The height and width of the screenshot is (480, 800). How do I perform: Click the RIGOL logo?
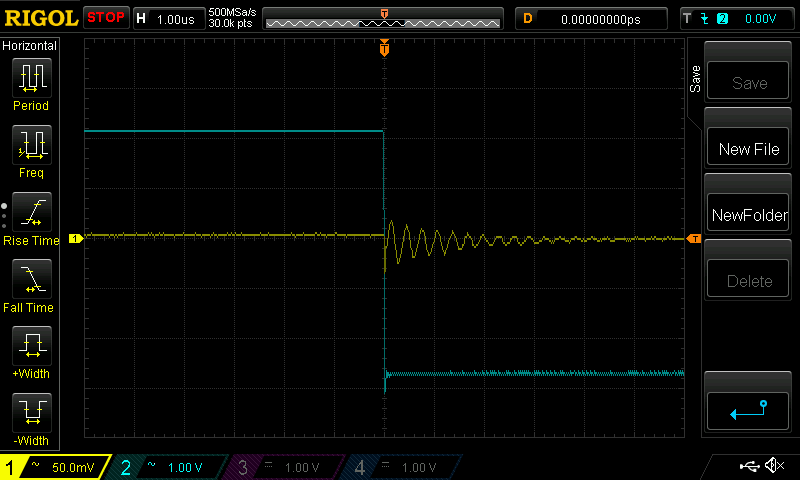point(41,18)
